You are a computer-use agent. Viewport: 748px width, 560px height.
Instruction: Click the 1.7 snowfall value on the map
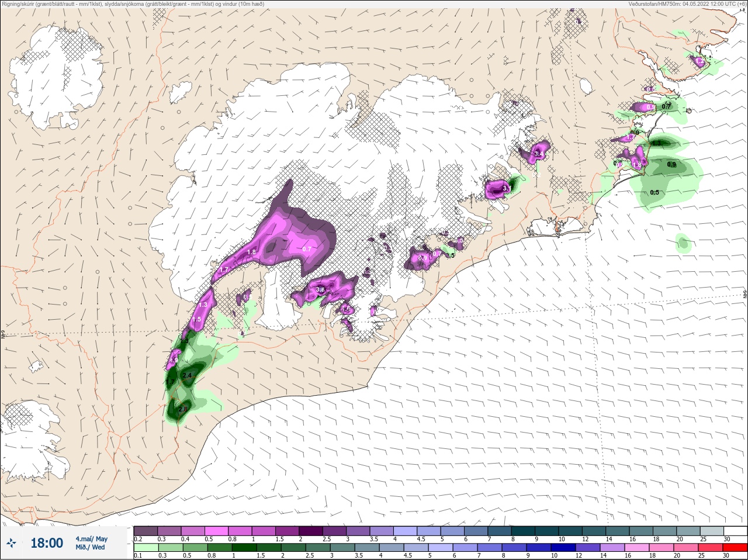224,269
